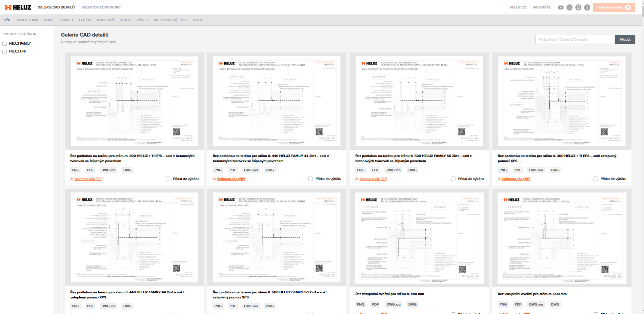644x314 pixels.
Task: Open thumbnail of vstupními dveřmi 440 mm detail
Action: [419, 238]
